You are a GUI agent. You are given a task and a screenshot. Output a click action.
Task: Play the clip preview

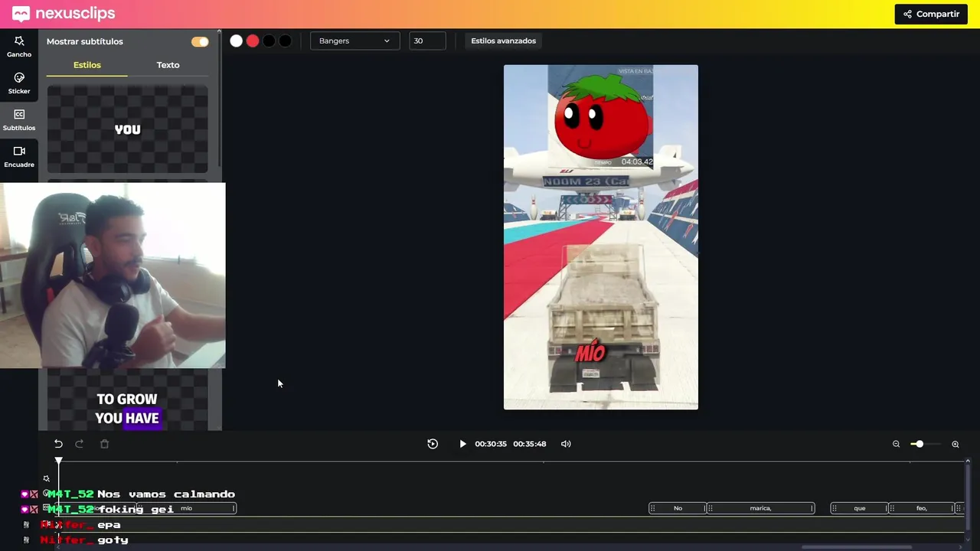pos(462,444)
